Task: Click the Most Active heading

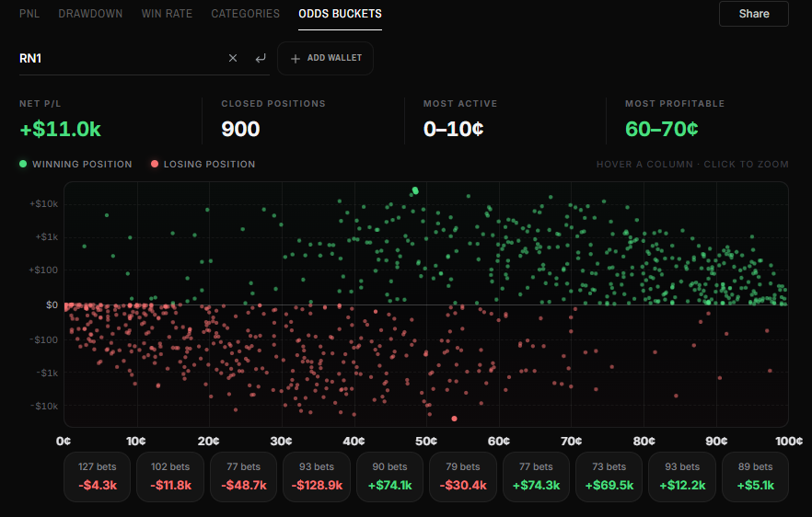Action: click(x=460, y=104)
